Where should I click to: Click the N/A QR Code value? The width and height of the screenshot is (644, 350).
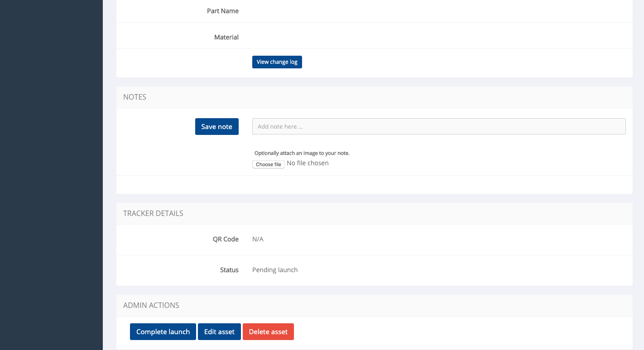[x=258, y=239]
